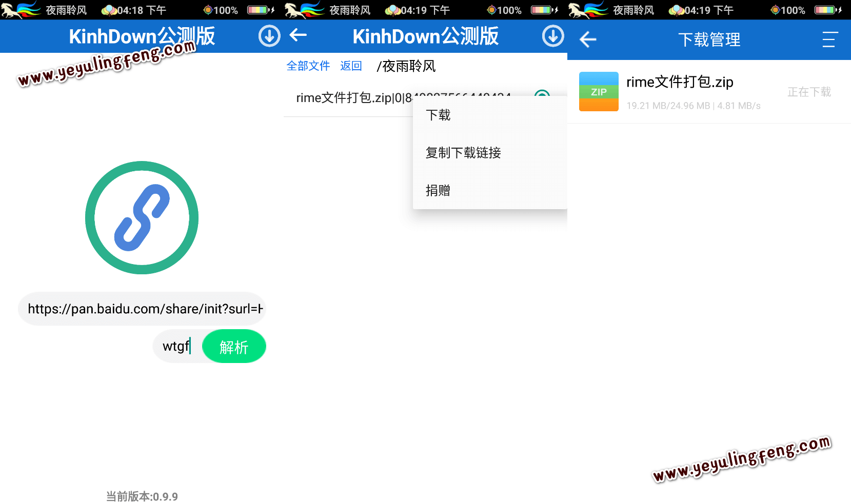
Task: Tap the 下载管理 header title
Action: (709, 39)
